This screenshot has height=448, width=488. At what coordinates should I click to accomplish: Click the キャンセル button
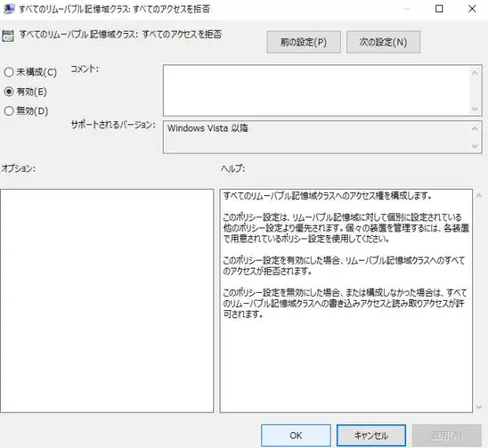coord(371,435)
